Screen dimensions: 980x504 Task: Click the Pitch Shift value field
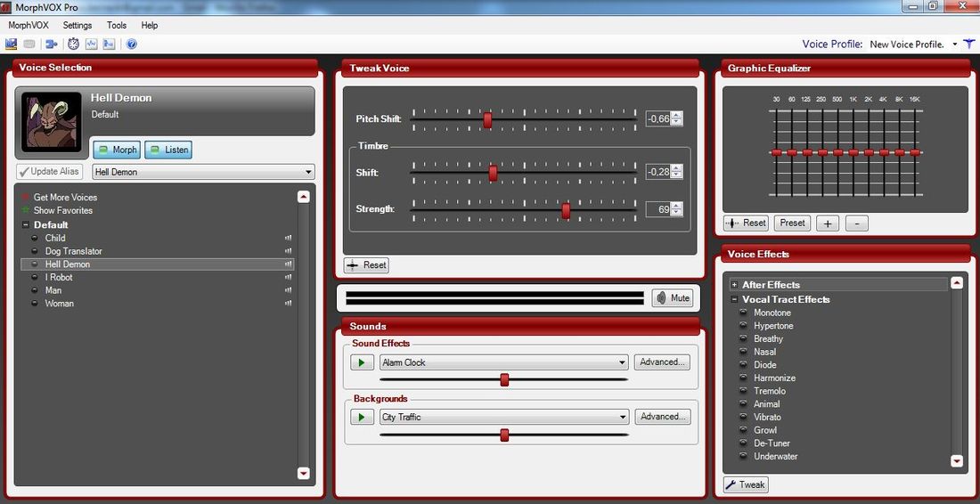point(658,118)
